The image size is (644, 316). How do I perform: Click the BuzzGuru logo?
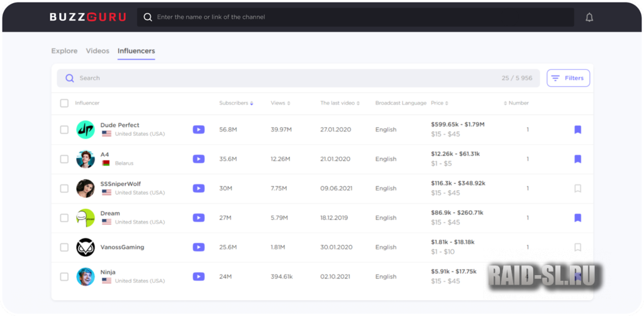pos(88,18)
